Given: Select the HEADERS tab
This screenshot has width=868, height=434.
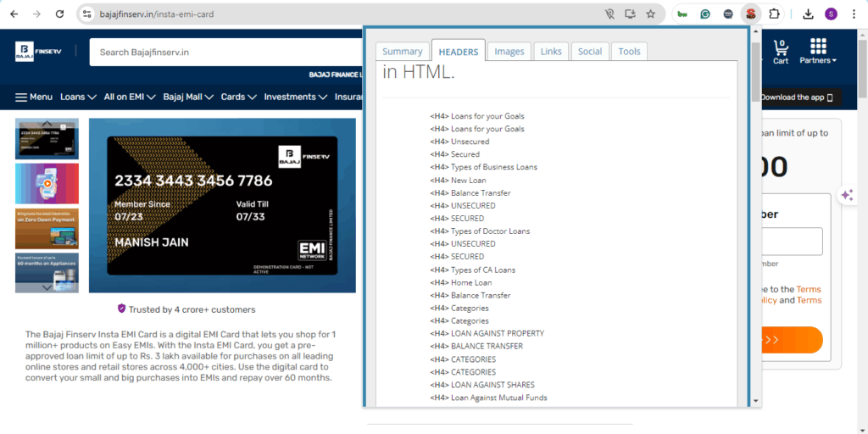Looking at the screenshot, I should pyautogui.click(x=459, y=52).
